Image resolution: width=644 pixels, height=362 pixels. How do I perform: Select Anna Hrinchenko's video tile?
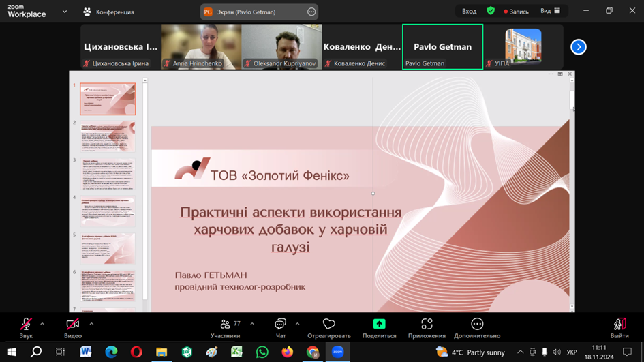201,46
